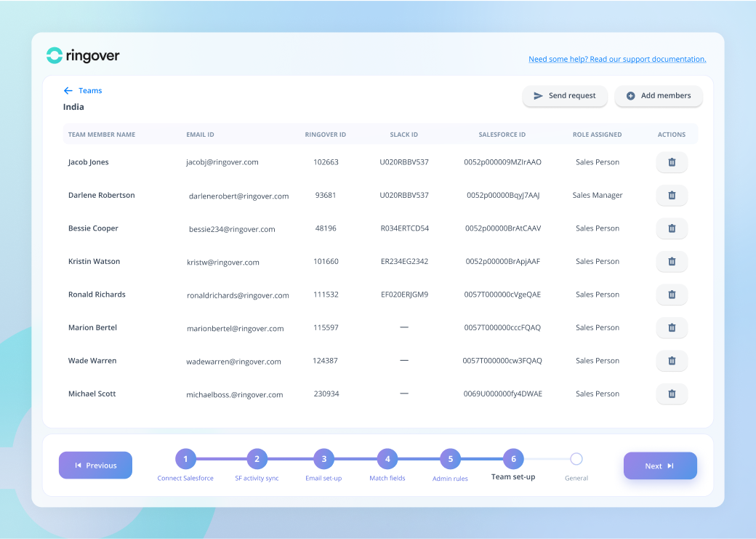Go to Previous step

[95, 466]
